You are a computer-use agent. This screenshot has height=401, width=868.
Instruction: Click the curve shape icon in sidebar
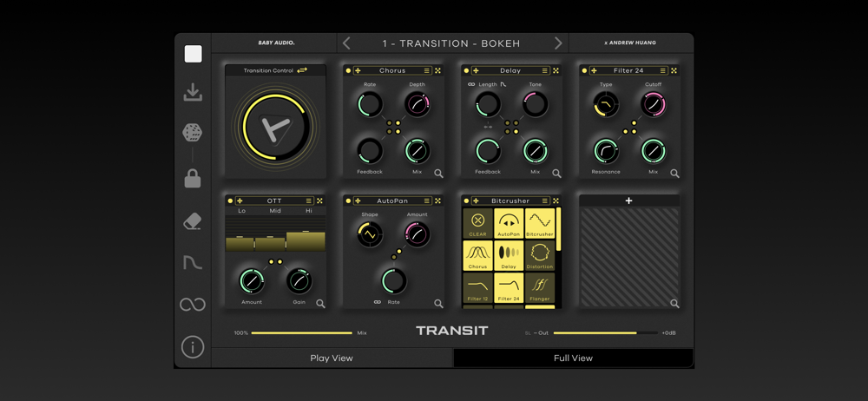click(x=193, y=262)
